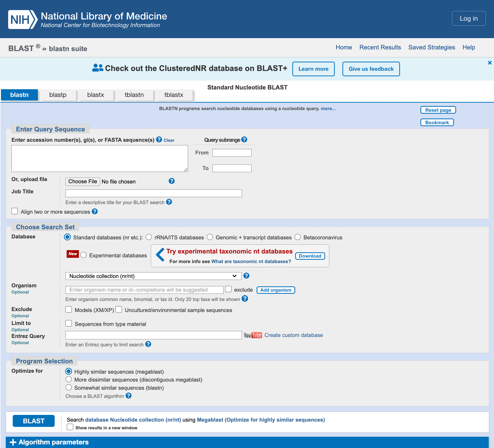Close the ClusteredNR banner
Image resolution: width=494 pixels, height=448 pixels.
tap(490, 63)
